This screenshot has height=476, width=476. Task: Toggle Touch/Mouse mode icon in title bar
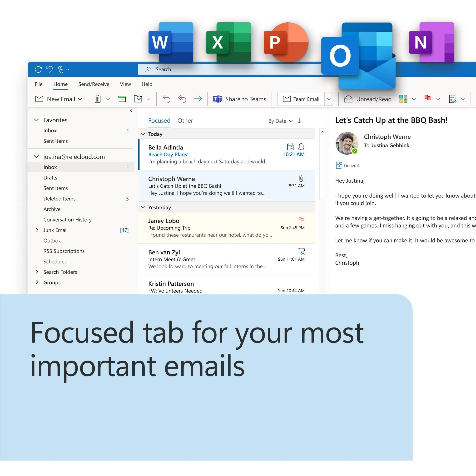61,69
